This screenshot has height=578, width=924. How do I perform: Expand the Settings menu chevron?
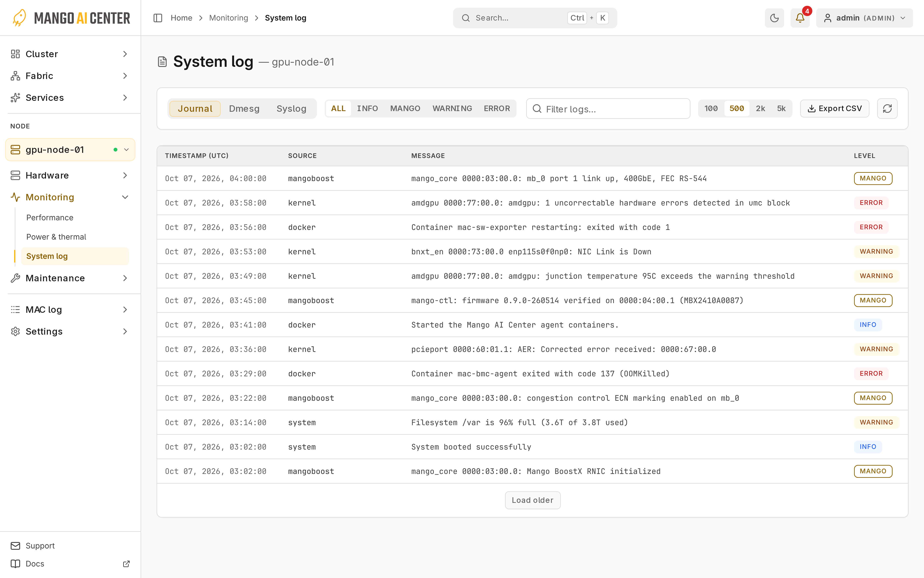[125, 331]
